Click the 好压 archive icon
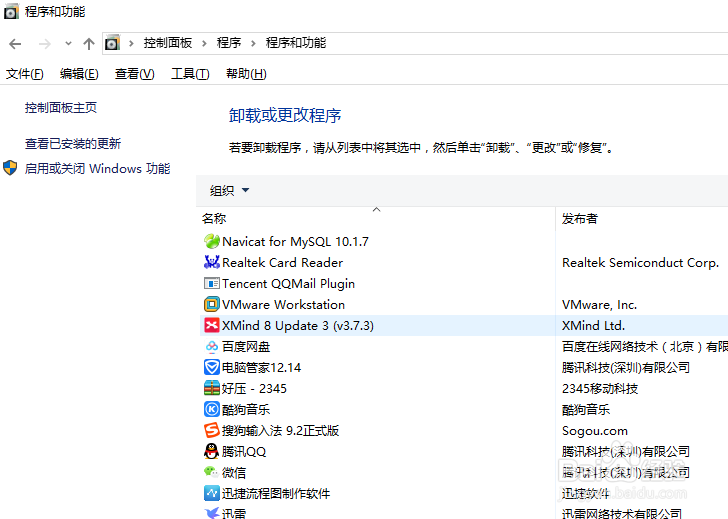Image resolution: width=728 pixels, height=519 pixels. pos(212,388)
